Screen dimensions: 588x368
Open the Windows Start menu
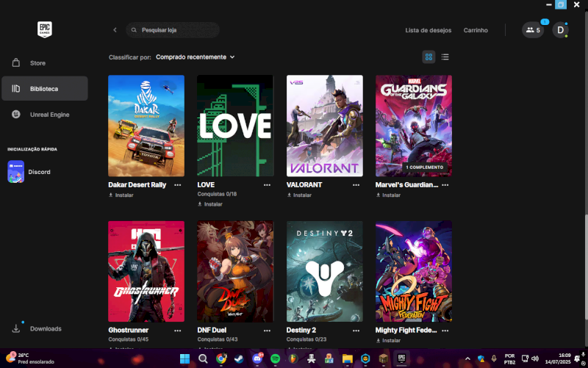click(185, 358)
